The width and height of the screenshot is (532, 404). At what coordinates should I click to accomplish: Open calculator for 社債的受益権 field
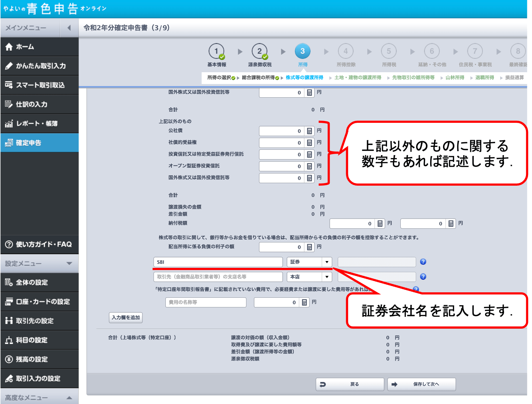click(309, 143)
